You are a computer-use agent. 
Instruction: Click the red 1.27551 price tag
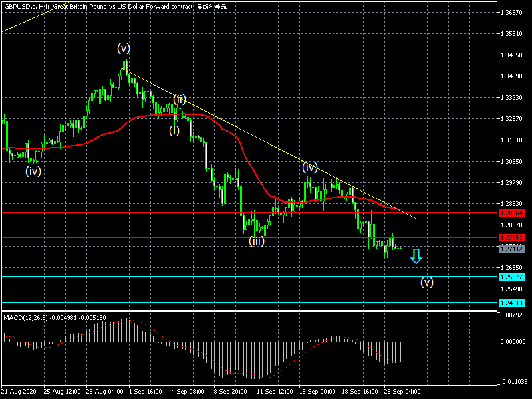[x=511, y=238]
